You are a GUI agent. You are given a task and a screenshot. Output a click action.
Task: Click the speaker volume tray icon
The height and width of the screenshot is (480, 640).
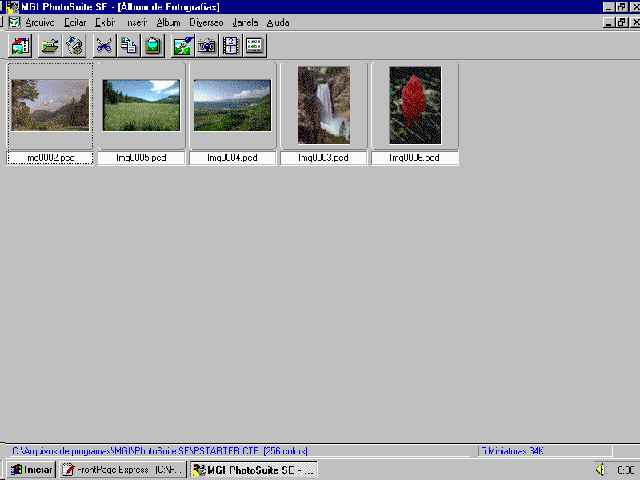600,469
